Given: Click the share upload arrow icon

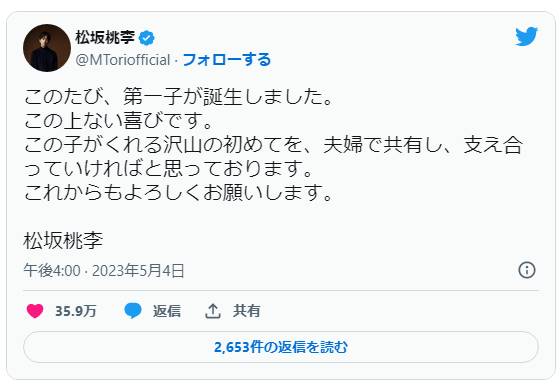Looking at the screenshot, I should (213, 311).
